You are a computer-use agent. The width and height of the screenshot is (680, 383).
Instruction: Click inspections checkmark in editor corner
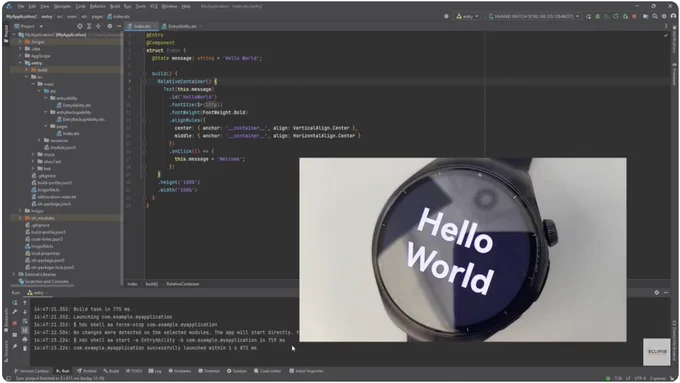(x=666, y=36)
